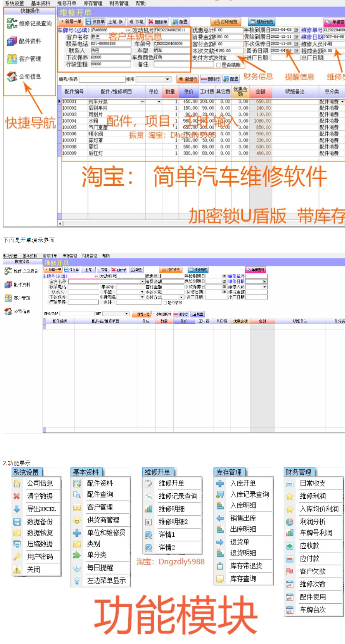Select the 水箱 cell in row 100004
The height and width of the screenshot is (644, 345).
coord(117,121)
